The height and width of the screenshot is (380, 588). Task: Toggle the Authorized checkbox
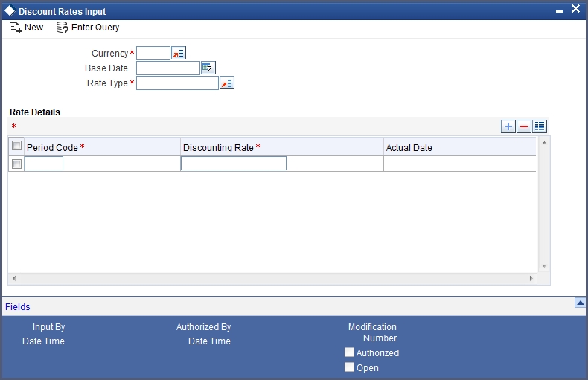click(x=349, y=352)
